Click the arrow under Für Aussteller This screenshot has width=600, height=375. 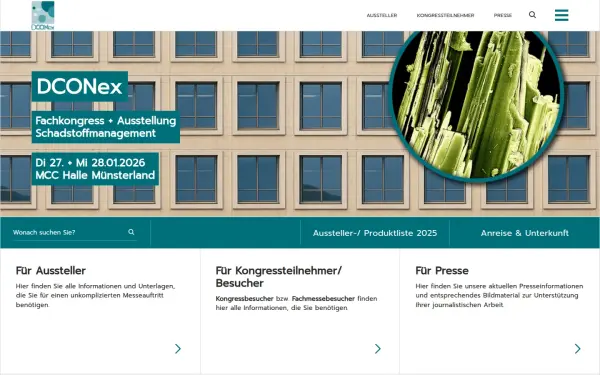pos(178,349)
